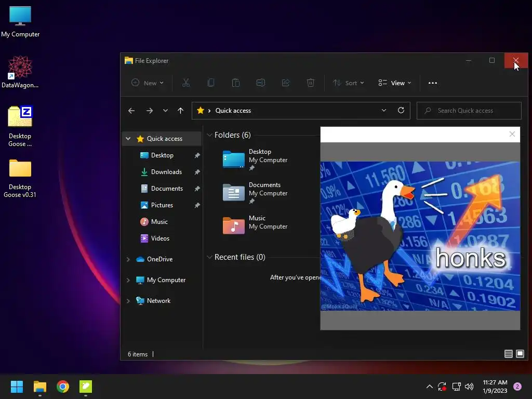
Task: Select the Desktop Goose v0.31 folder
Action: tap(20, 178)
